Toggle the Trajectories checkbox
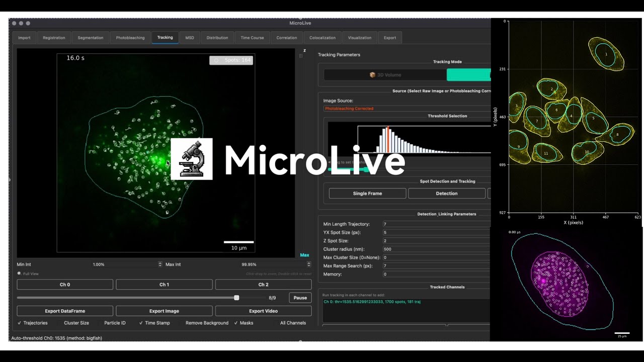Image resolution: width=644 pixels, height=362 pixels. click(x=33, y=323)
